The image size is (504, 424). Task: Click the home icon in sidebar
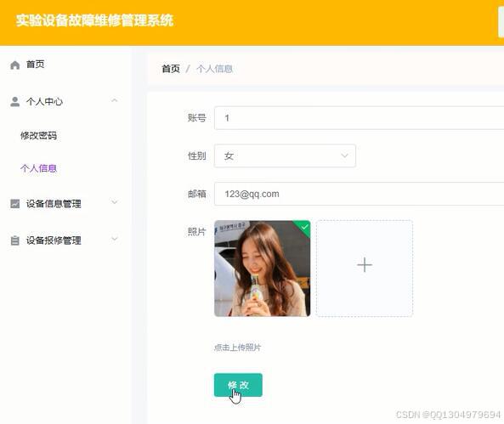14,65
